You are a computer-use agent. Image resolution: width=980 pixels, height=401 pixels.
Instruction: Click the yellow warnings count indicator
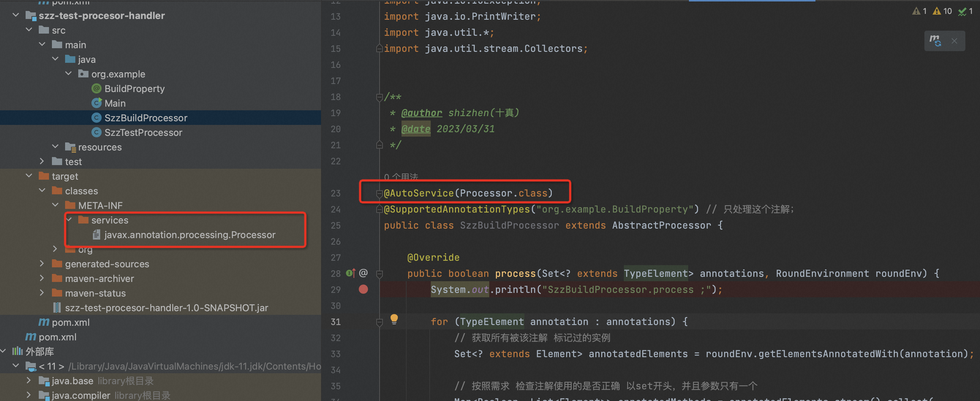pos(942,11)
